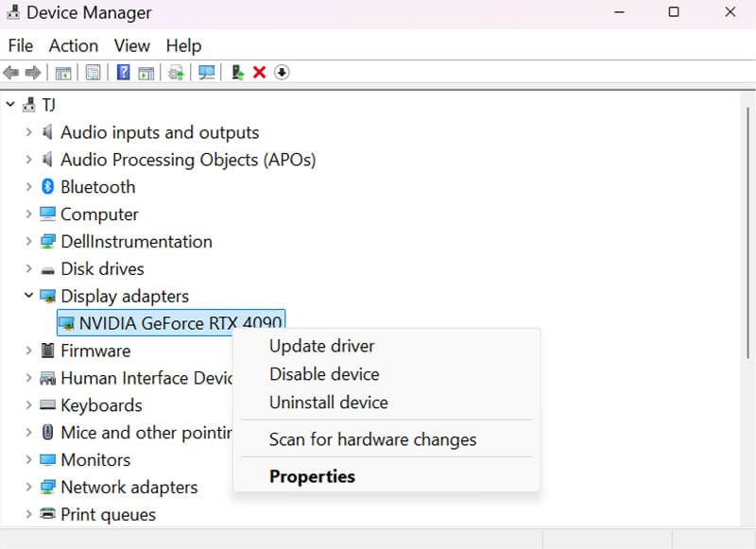This screenshot has width=756, height=549.
Task: Collapse the Display adapters category
Action: (x=29, y=295)
